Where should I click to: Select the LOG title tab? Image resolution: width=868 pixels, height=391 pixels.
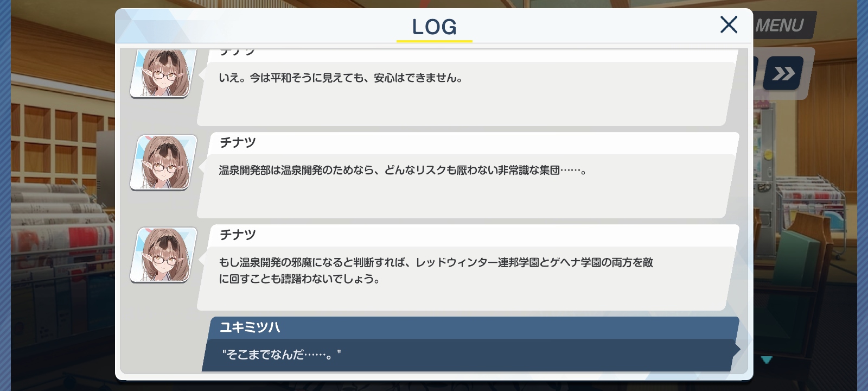pyautogui.click(x=434, y=27)
